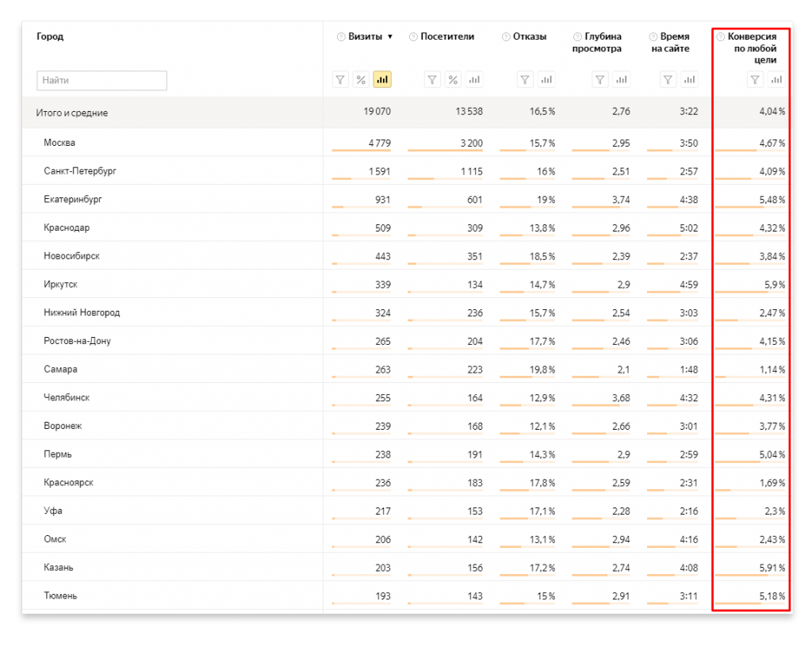Click the chart icon under Время на сайте
The width and height of the screenshot is (812, 647).
coord(689,80)
